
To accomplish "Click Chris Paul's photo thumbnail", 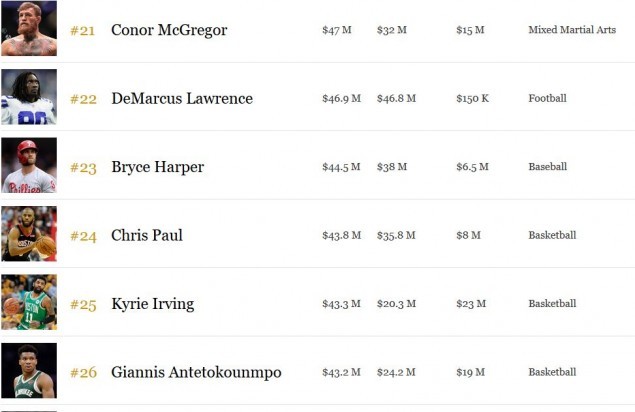I will (x=29, y=234).
